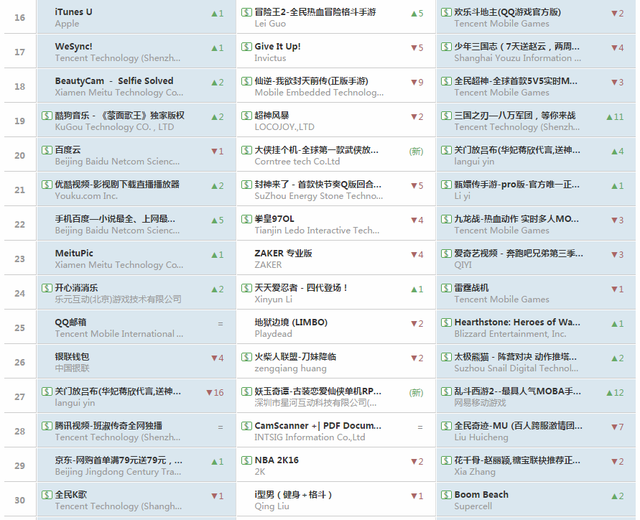Open the MeituPic app entry

74,253
